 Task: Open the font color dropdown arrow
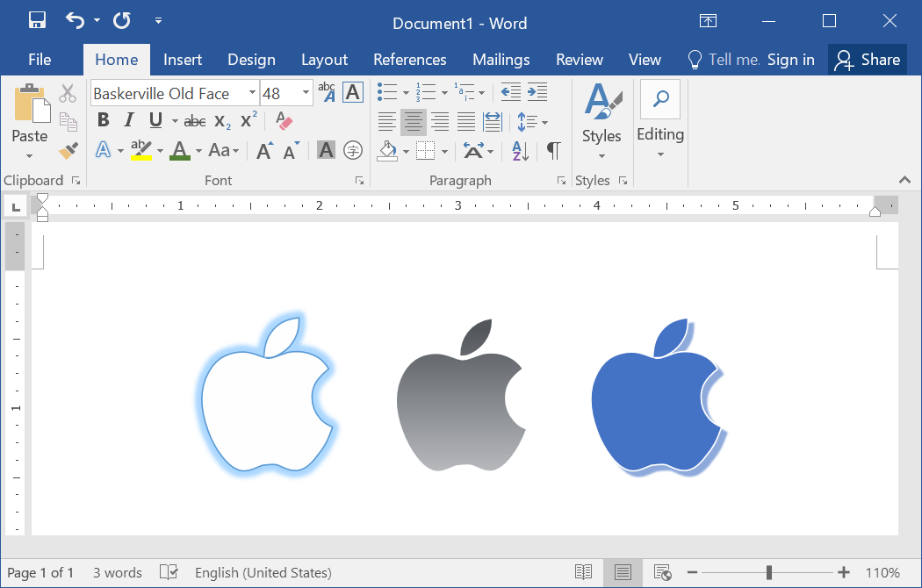tap(198, 150)
